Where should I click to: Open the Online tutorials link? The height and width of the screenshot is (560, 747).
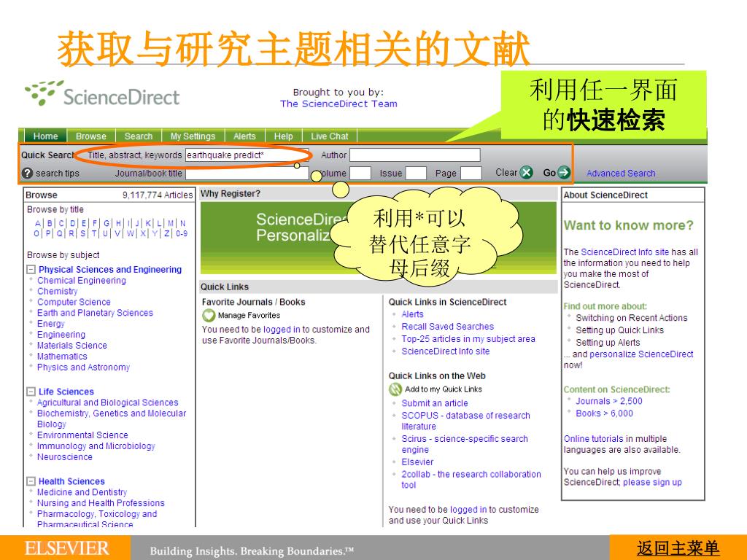pyautogui.click(x=594, y=438)
